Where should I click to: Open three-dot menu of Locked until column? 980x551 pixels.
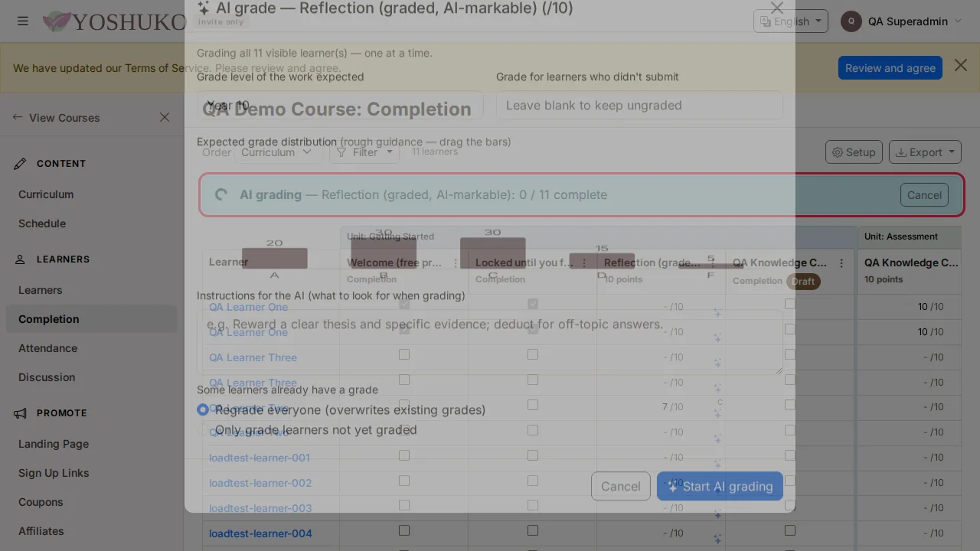point(584,263)
